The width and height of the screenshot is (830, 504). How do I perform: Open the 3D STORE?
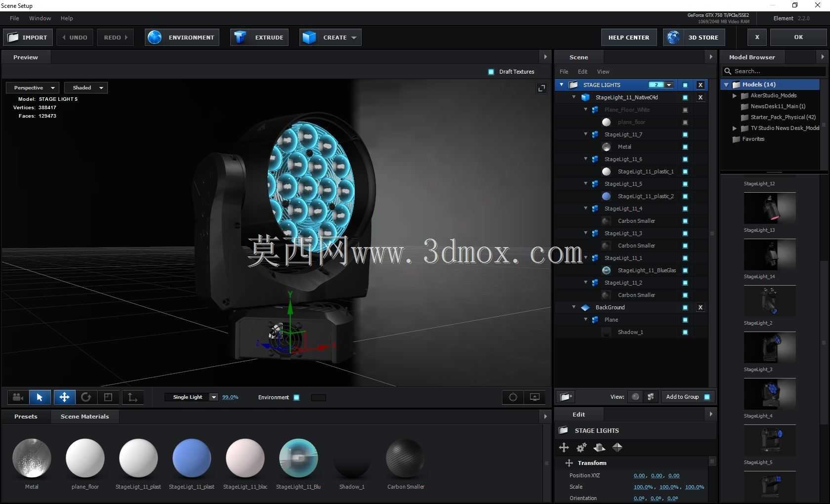[694, 38]
